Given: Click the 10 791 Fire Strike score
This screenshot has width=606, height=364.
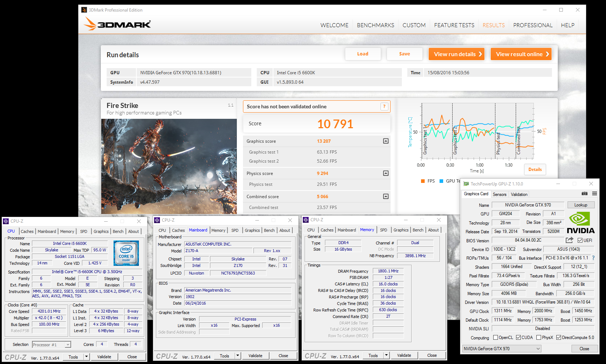Looking at the screenshot, I should click(335, 124).
